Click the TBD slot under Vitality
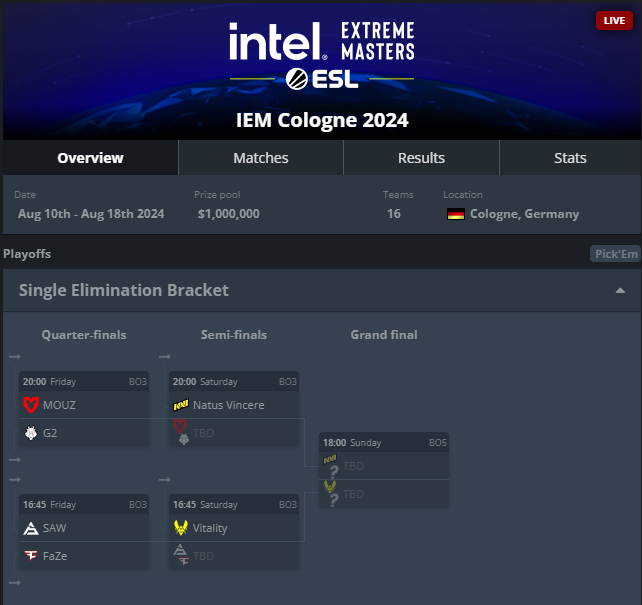The width and height of the screenshot is (642, 605). point(234,556)
